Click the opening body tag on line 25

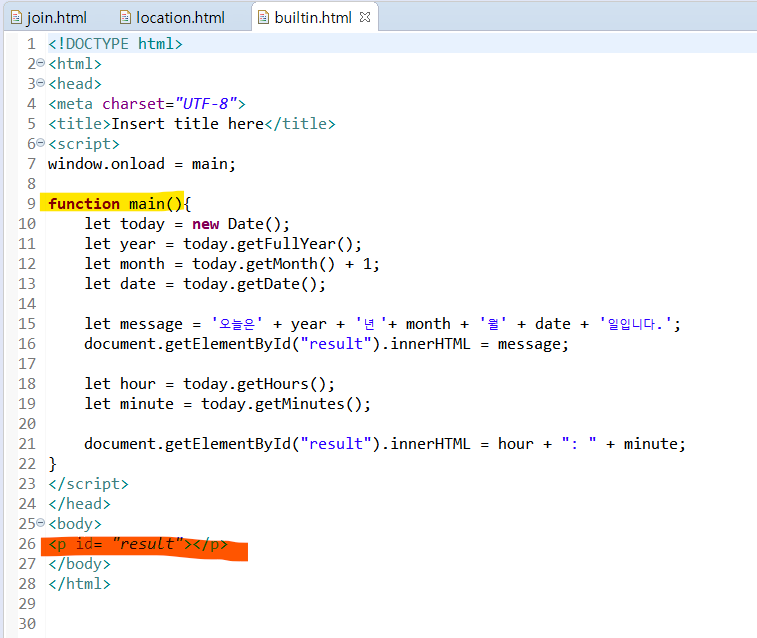(75, 524)
